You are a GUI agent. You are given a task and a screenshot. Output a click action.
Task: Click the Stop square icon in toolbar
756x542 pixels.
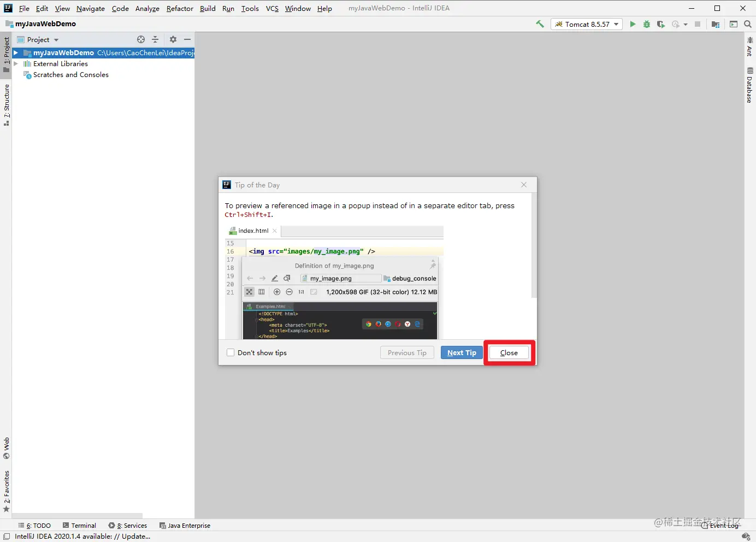pos(698,24)
